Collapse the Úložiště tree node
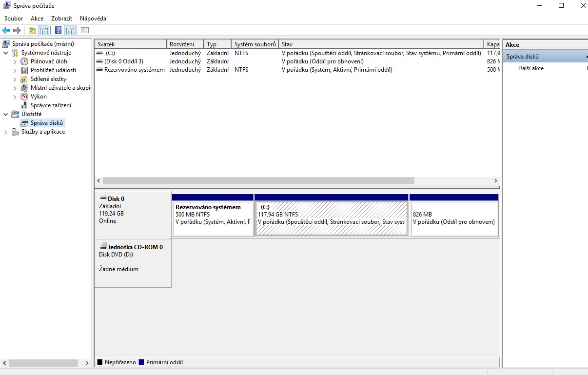 pos(6,114)
